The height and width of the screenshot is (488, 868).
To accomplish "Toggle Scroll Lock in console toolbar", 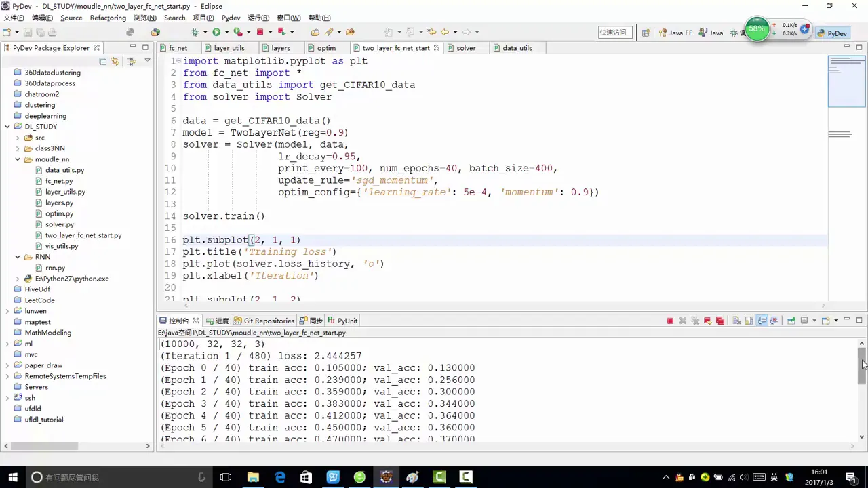I will 749,321.
